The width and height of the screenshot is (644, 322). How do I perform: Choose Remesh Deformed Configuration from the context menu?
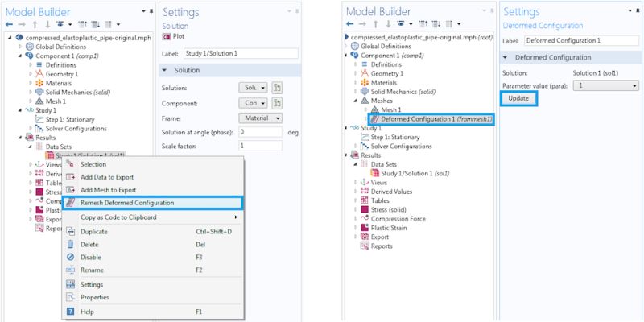coord(153,203)
